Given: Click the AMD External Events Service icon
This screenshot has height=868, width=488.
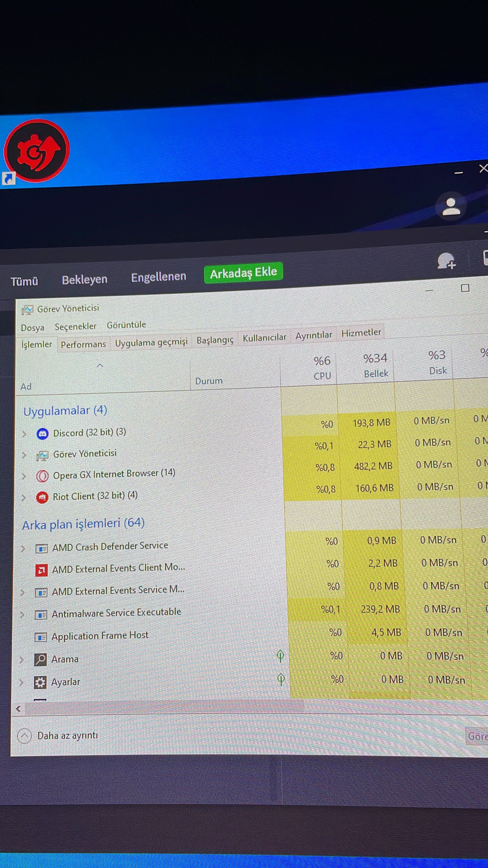Looking at the screenshot, I should click(x=41, y=592).
